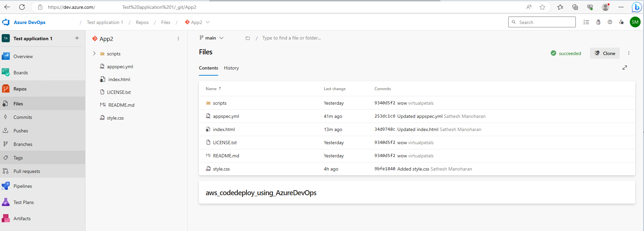Add page to favorites star icon
This screenshot has height=231, width=644.
pyautogui.click(x=542, y=7)
